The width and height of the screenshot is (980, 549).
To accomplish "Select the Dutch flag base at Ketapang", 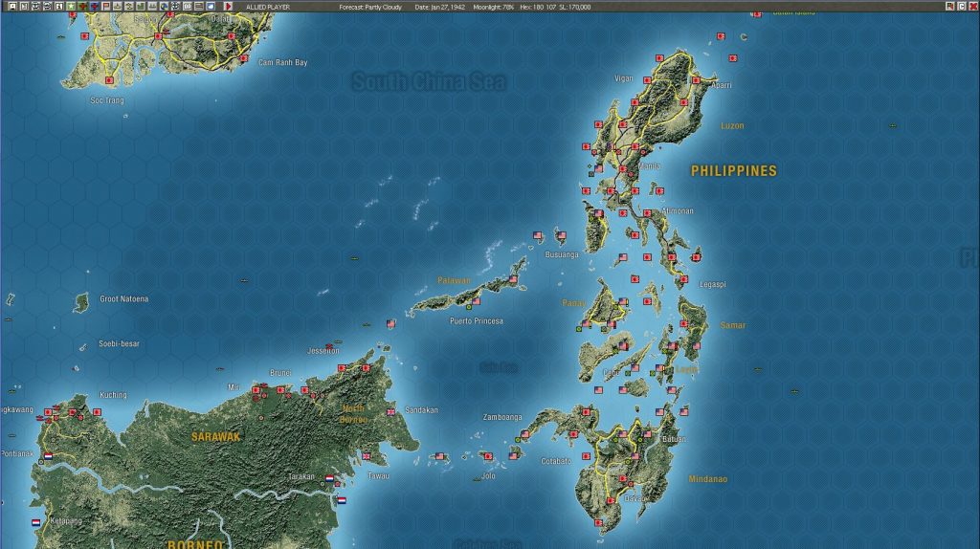I will [x=35, y=522].
